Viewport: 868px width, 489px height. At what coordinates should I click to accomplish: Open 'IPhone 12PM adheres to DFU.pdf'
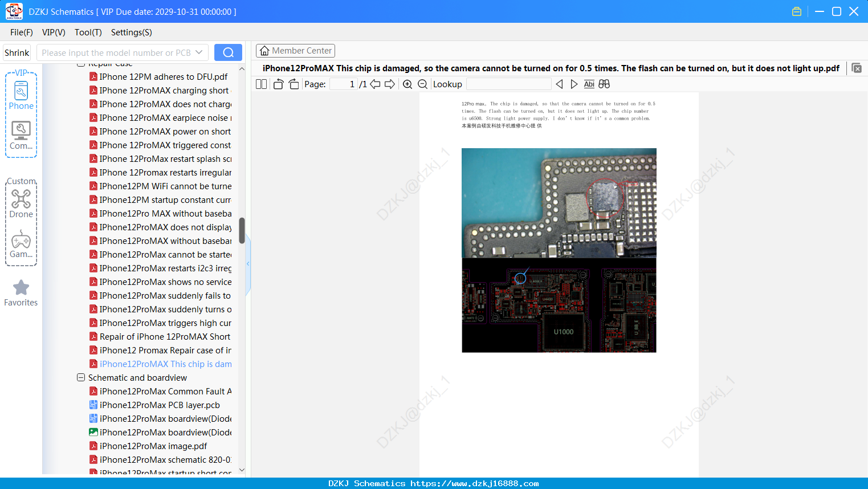tap(158, 77)
